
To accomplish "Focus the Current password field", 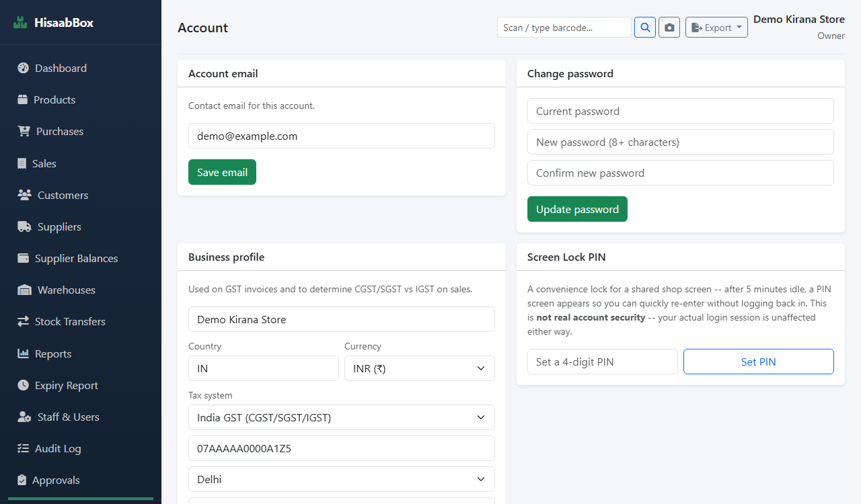I will click(x=681, y=111).
